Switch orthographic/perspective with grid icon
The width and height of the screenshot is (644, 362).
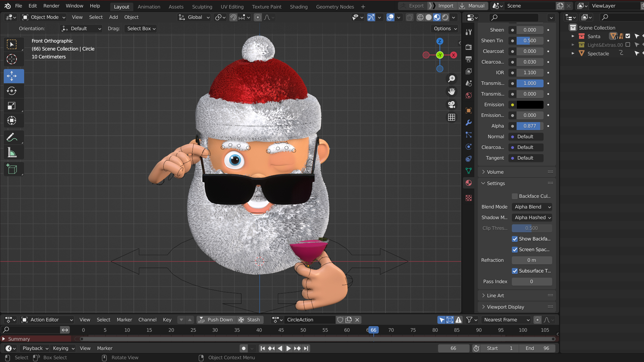[x=451, y=117]
